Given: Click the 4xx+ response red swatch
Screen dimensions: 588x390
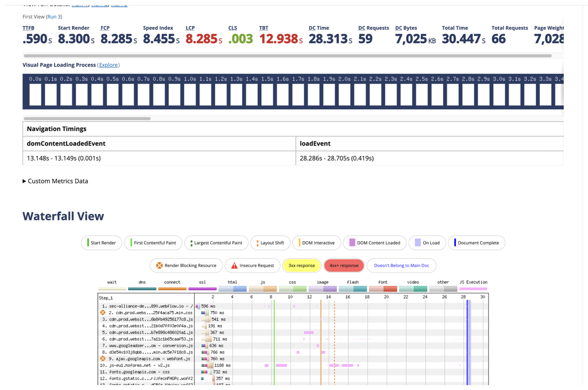Looking at the screenshot, I should [344, 266].
